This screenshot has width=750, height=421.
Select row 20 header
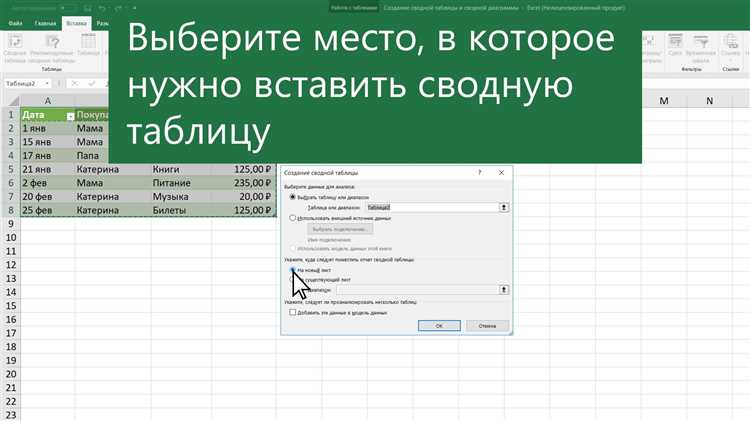tap(11, 374)
